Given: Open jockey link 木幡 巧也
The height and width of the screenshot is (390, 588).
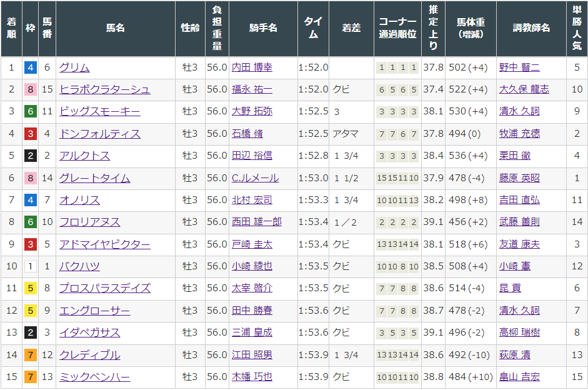Looking at the screenshot, I should (252, 377).
